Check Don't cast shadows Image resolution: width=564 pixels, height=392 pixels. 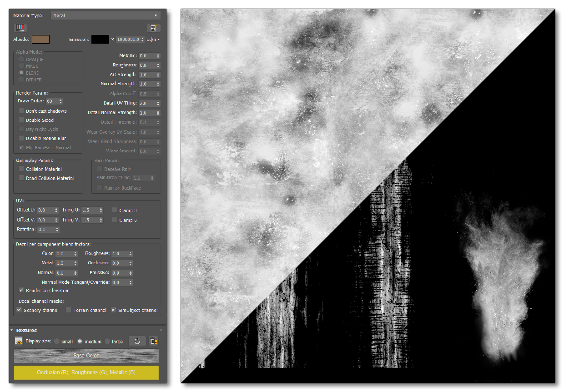click(x=20, y=111)
